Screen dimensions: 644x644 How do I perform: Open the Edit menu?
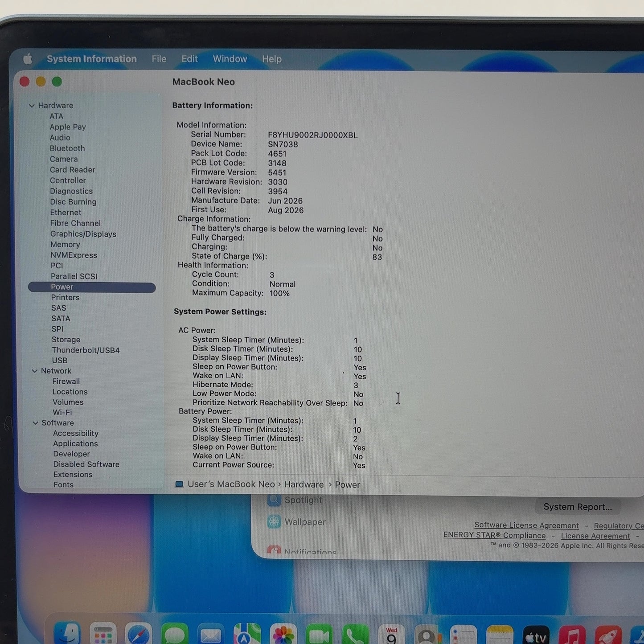pos(189,59)
